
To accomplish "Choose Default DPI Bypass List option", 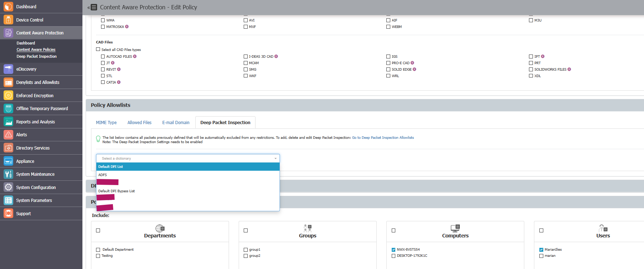I will click(188, 191).
